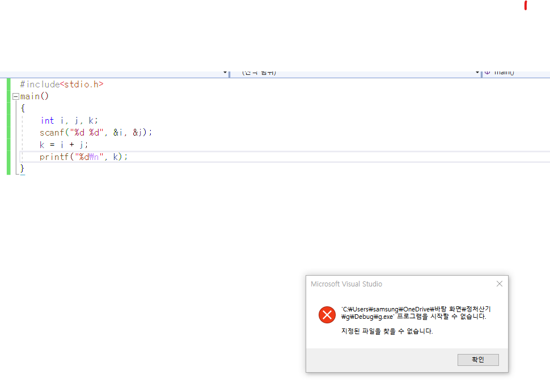Click the closing brace of main
The image size is (550, 392).
tap(22, 168)
